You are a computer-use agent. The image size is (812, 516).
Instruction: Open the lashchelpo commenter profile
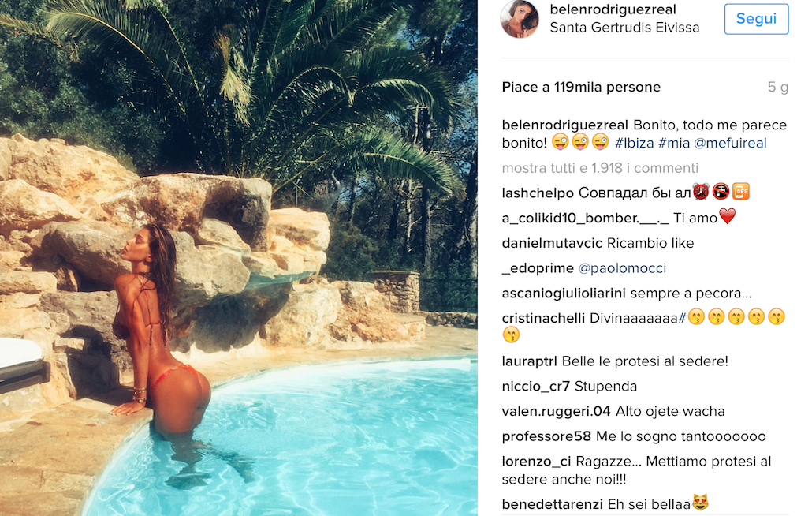[x=538, y=193]
